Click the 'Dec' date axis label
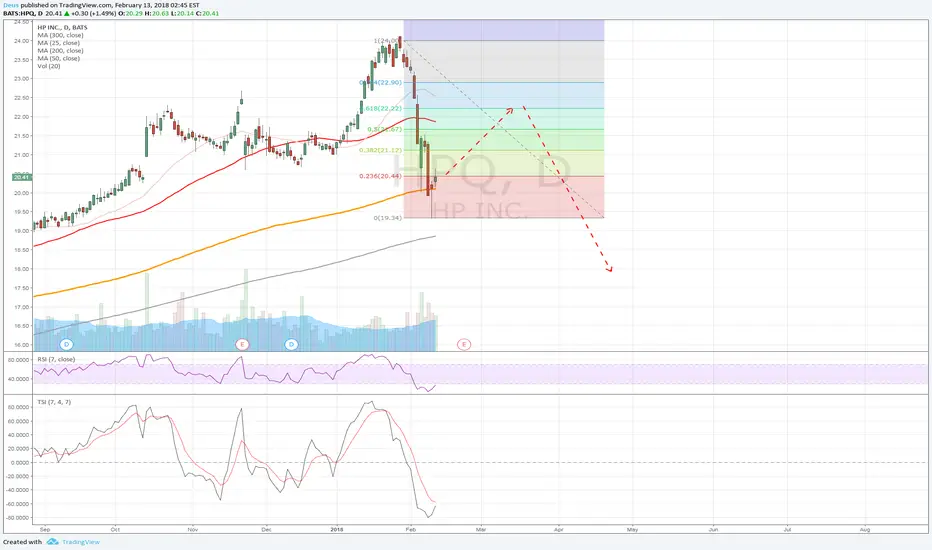This screenshot has width=932, height=550. point(266,529)
